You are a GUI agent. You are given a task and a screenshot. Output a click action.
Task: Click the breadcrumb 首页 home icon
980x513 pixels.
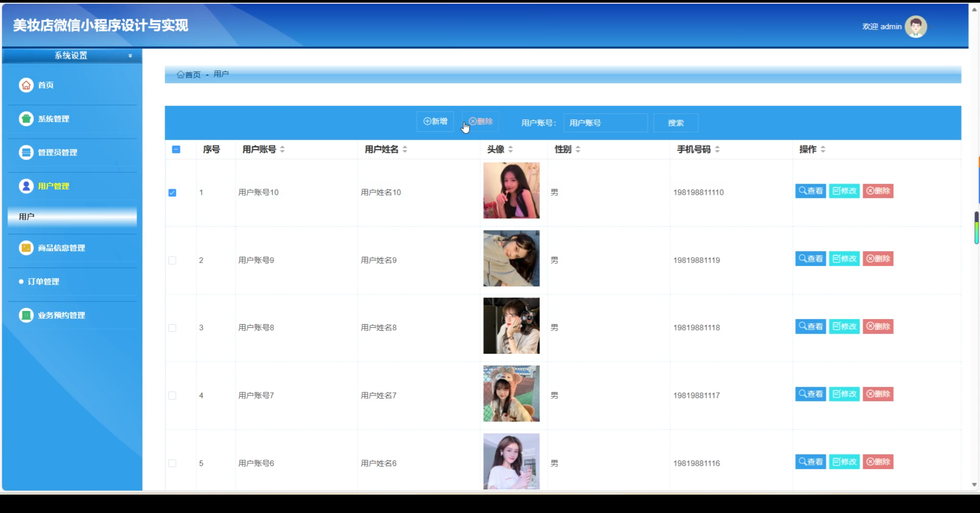(180, 75)
